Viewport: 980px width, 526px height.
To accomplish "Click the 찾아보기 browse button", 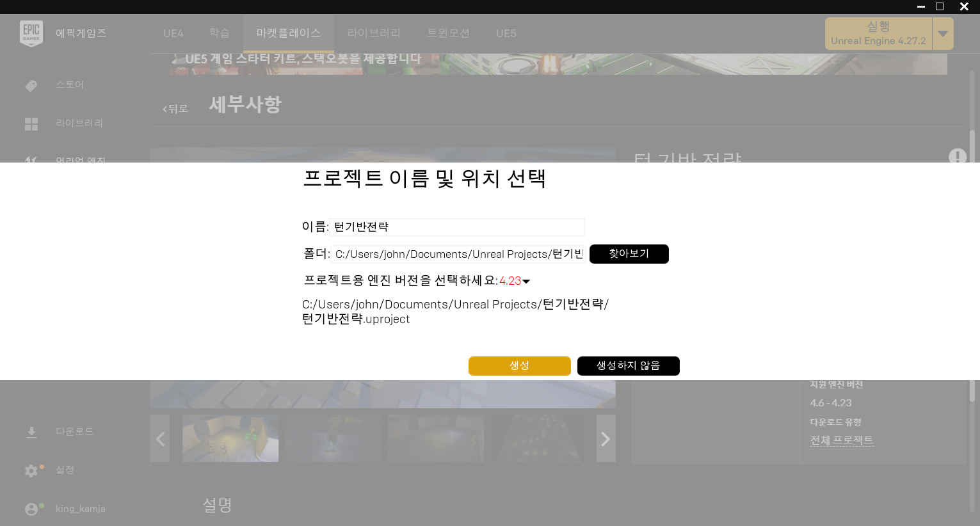I will 629,254.
